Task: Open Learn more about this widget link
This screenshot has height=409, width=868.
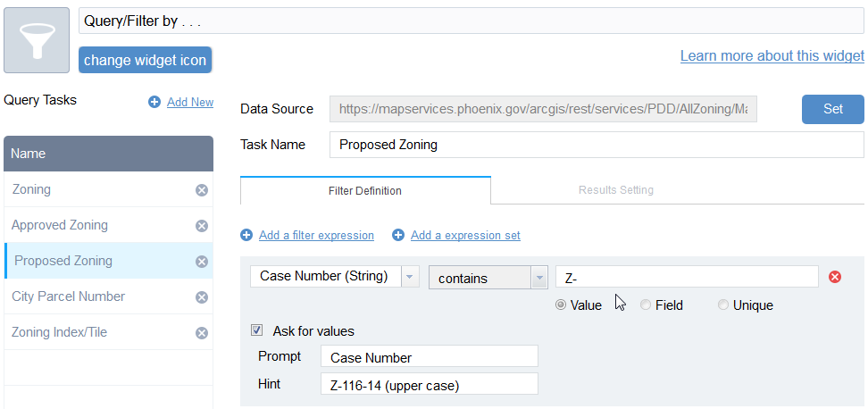Action: point(772,56)
